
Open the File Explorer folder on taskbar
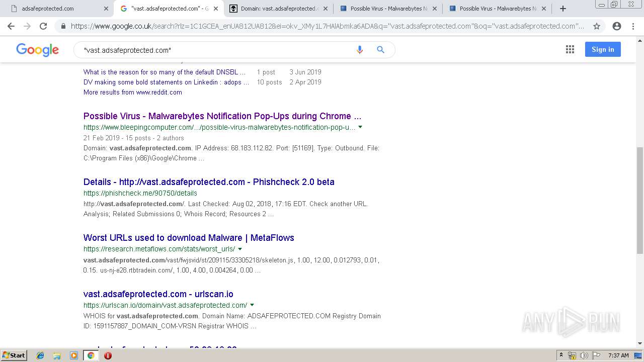click(x=57, y=355)
